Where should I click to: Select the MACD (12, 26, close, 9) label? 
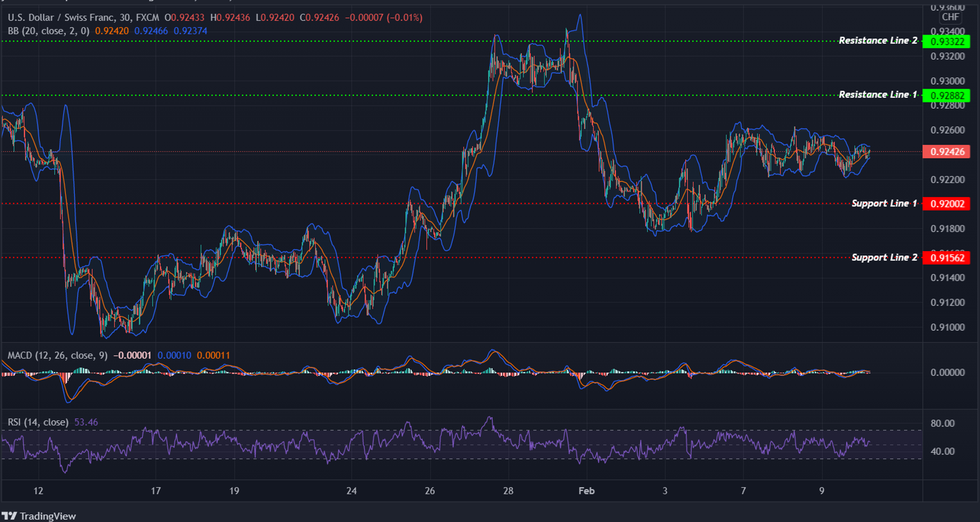point(56,355)
